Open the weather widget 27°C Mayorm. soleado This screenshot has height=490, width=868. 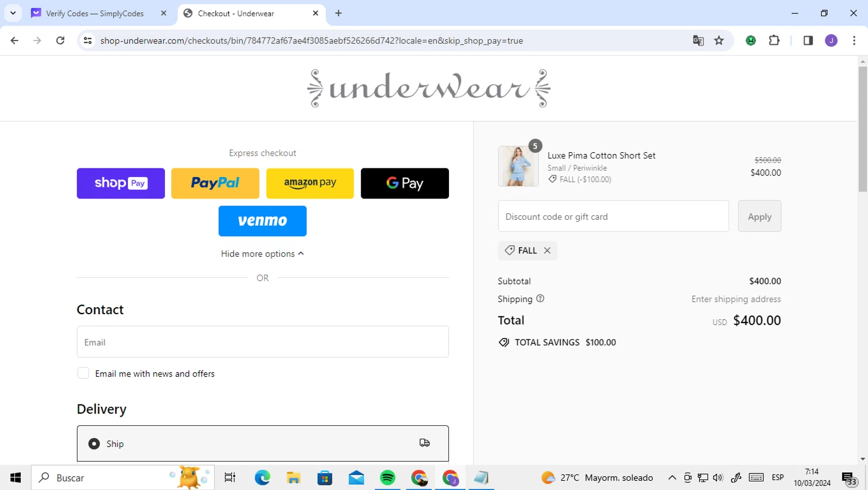[597, 477]
